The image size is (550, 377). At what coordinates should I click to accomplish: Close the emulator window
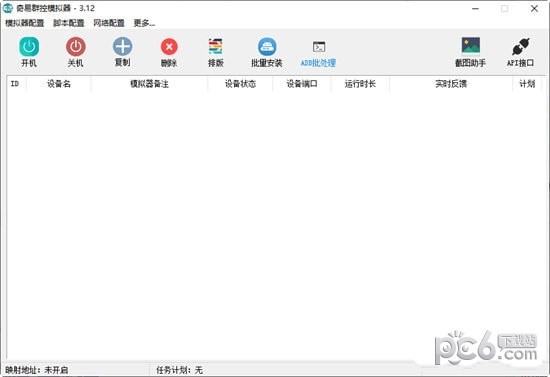coord(534,8)
